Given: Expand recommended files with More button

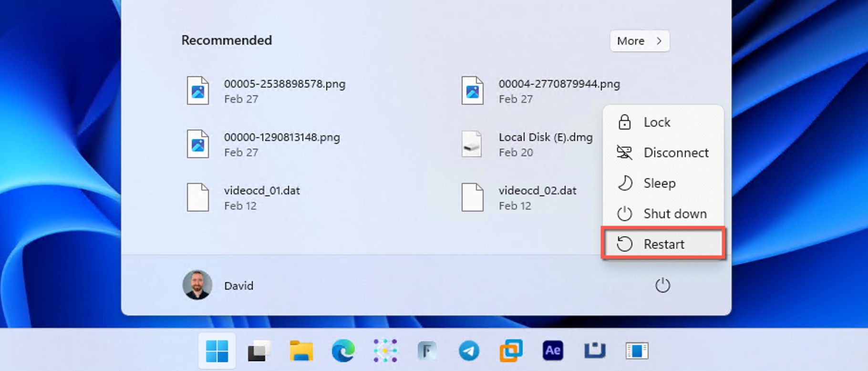Looking at the screenshot, I should point(640,41).
